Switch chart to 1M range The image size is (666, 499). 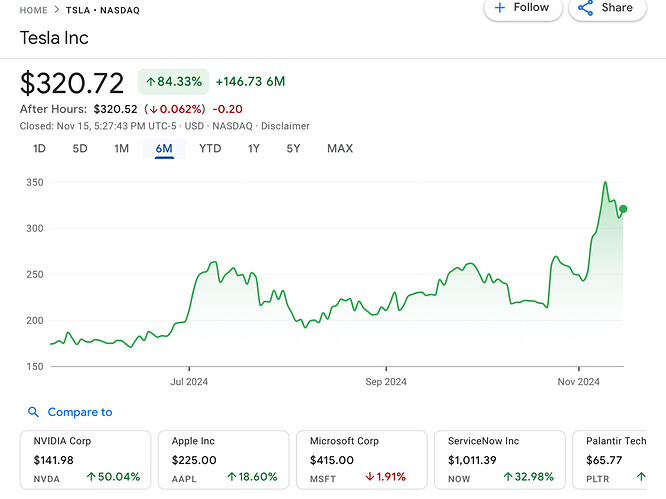121,149
